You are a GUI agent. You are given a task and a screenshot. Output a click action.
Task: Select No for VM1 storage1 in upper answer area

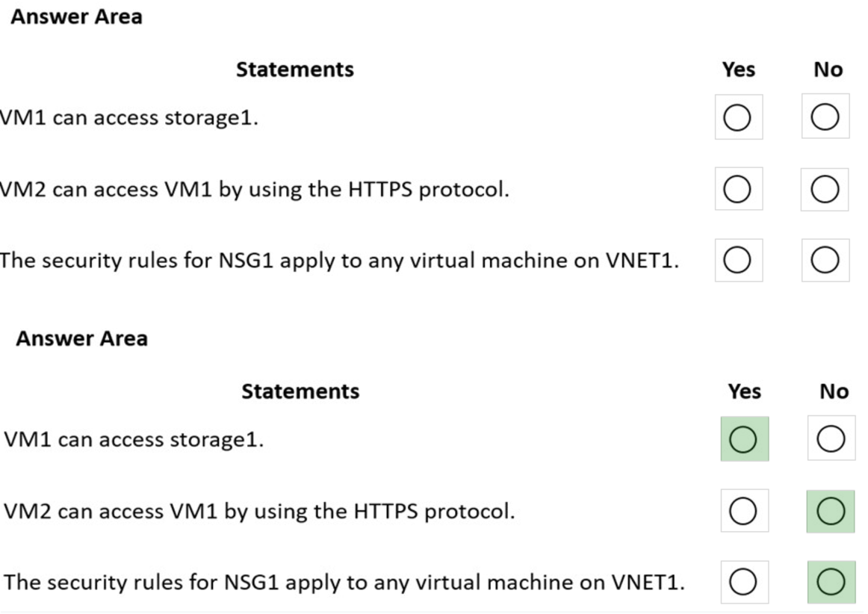click(x=825, y=117)
